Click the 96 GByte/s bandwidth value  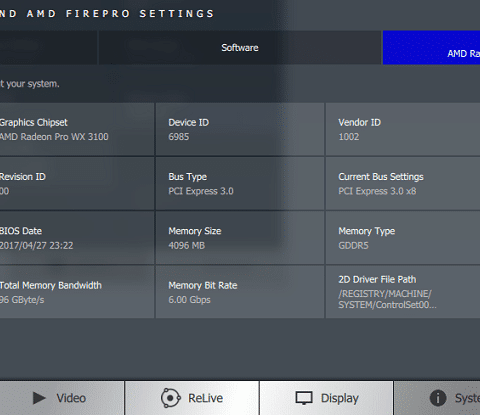click(22, 300)
